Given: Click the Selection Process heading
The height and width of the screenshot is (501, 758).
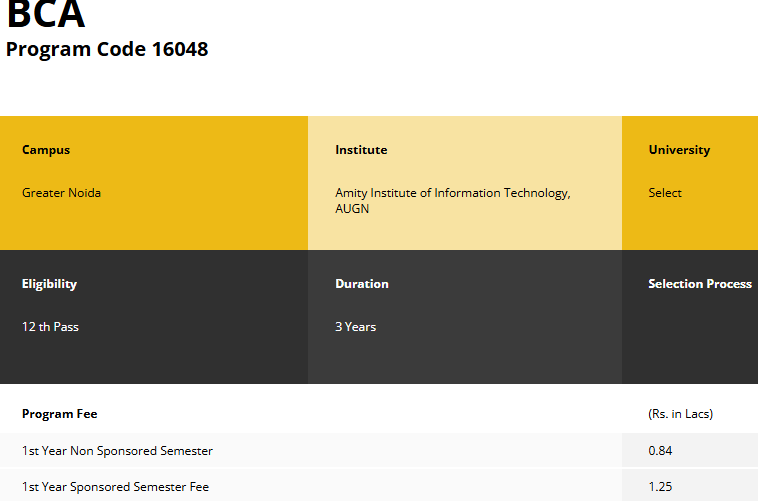Looking at the screenshot, I should tap(700, 284).
